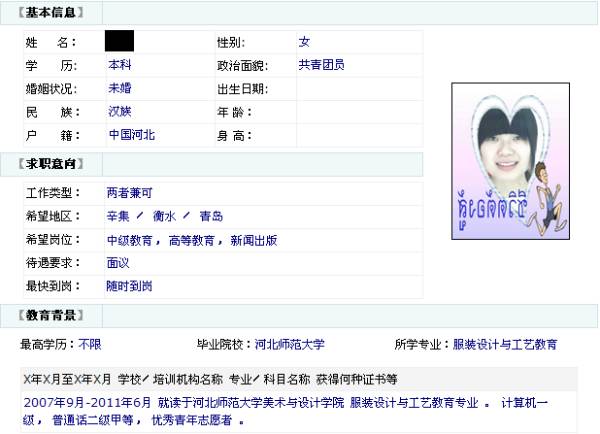Viewport: 600px width, 434px height.
Task: Select the job type 两者兼可
Action: point(129,193)
